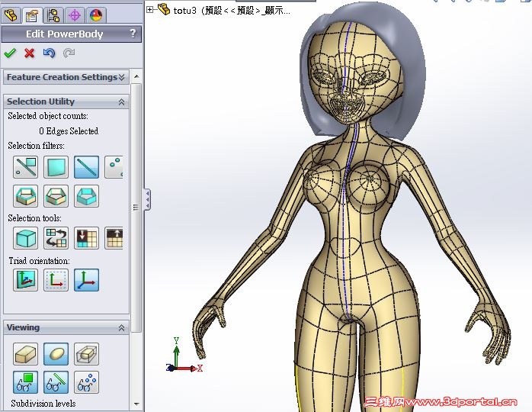Screen dimensions: 532x412
Task: Click the greyed redo arrow
Action: pos(69,53)
